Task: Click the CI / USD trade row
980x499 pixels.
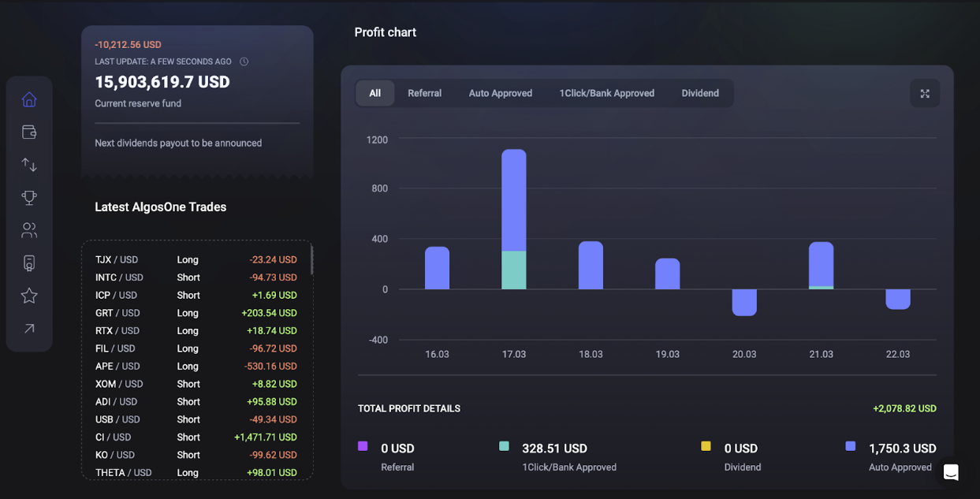Action: (x=196, y=438)
